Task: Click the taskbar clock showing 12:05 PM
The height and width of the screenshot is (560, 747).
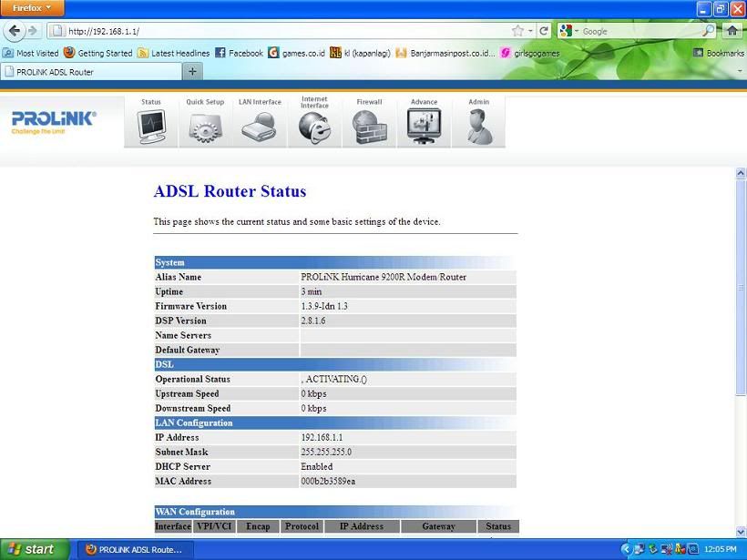Action: [721, 549]
